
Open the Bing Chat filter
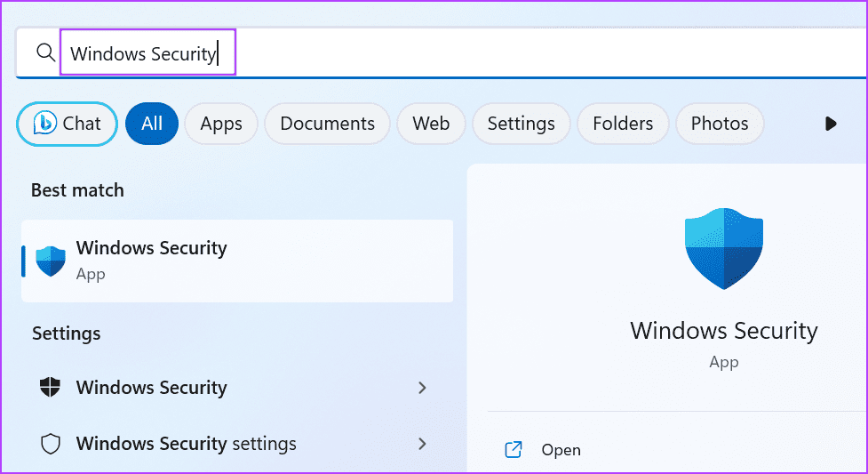pyautogui.click(x=67, y=124)
